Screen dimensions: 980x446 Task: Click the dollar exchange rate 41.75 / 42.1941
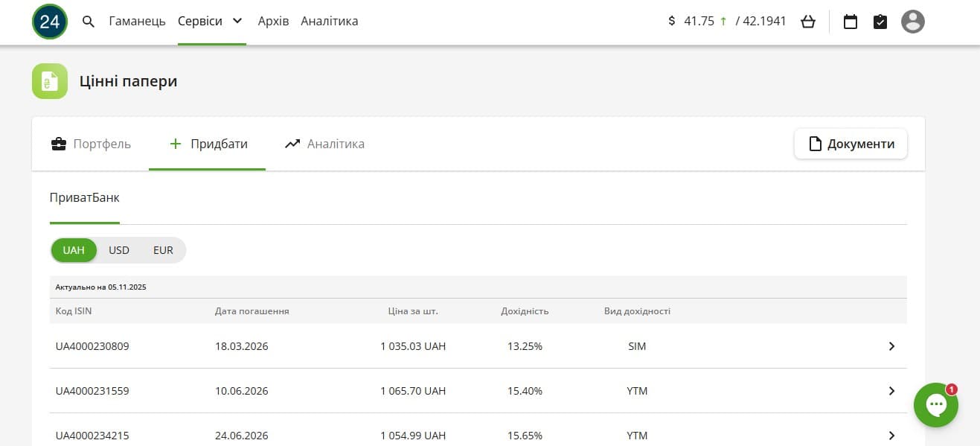point(728,22)
